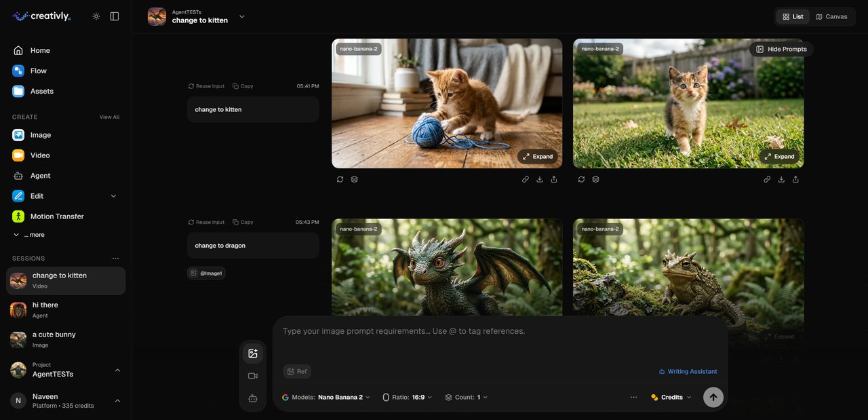Copy link of the garden kitten image
The width and height of the screenshot is (868, 420).
(x=767, y=180)
